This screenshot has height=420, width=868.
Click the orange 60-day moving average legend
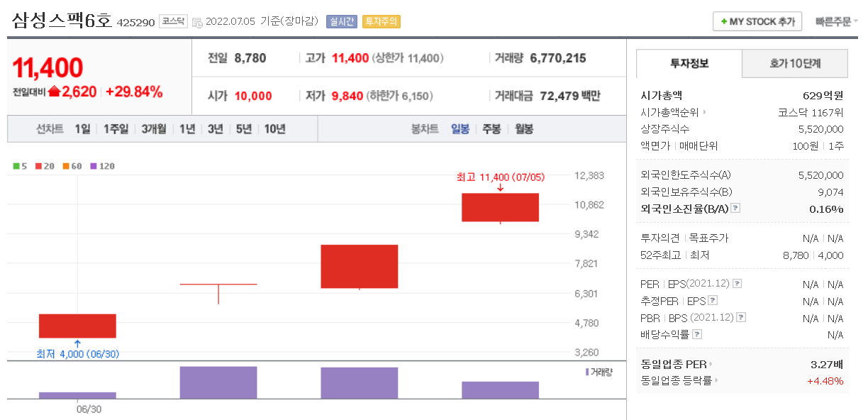(x=72, y=166)
